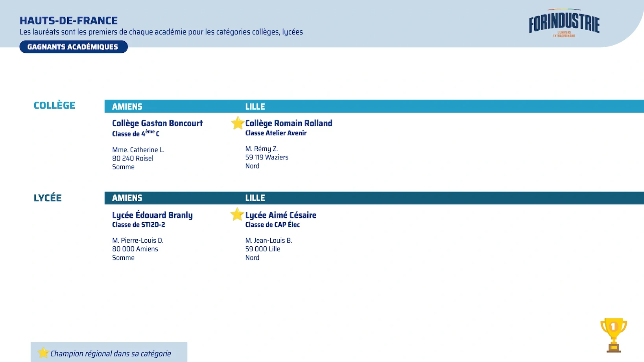Image resolution: width=644 pixels, height=362 pixels.
Task: Click Nord under Waziers
Action: click(x=252, y=166)
